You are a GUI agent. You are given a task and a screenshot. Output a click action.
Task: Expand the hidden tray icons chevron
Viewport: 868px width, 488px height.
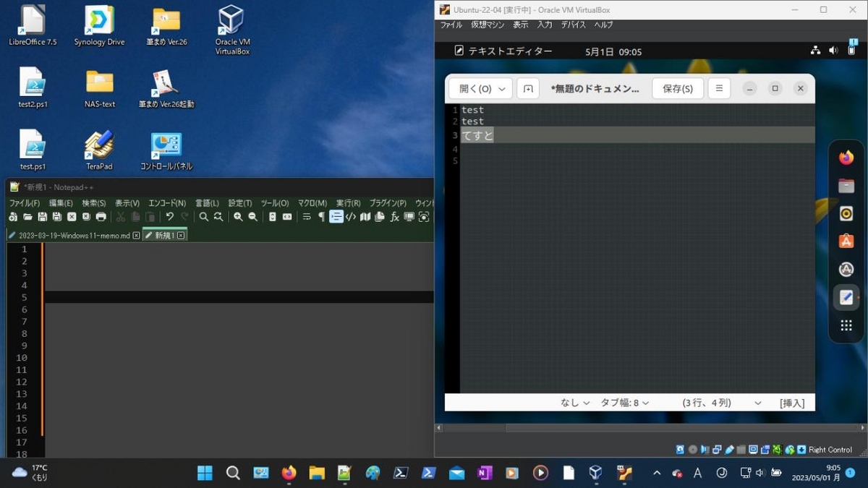pyautogui.click(x=657, y=473)
